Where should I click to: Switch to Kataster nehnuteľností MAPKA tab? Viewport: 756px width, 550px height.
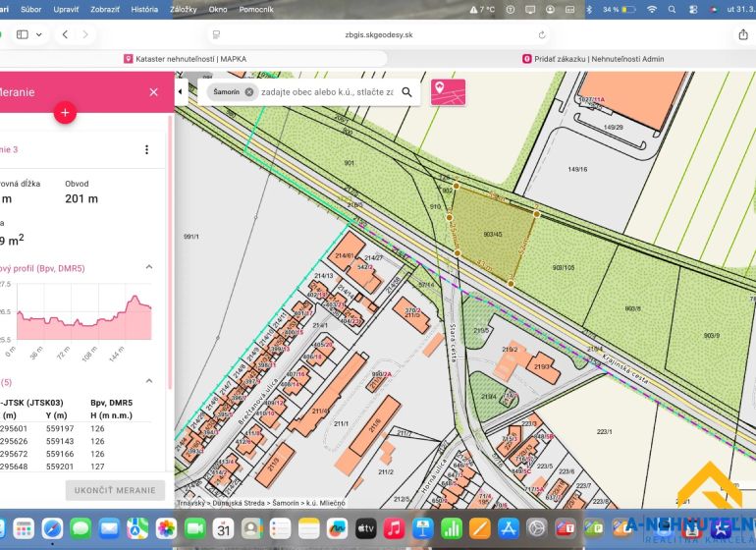point(186,59)
